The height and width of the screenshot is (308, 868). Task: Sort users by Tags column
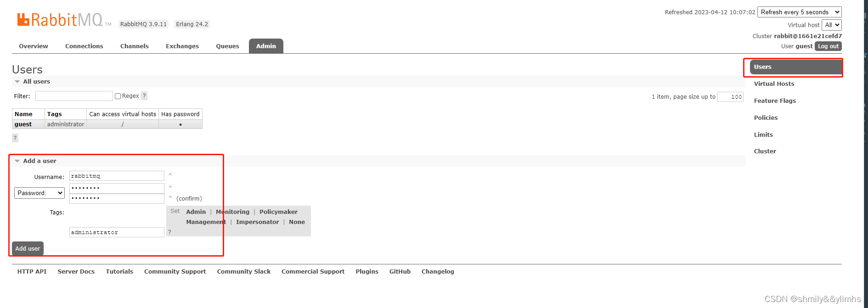click(54, 114)
